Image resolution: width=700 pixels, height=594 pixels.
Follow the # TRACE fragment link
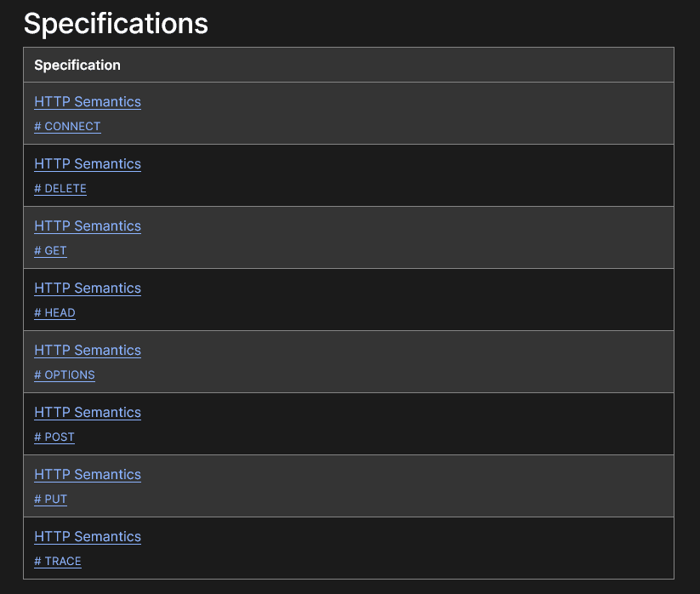tap(57, 561)
